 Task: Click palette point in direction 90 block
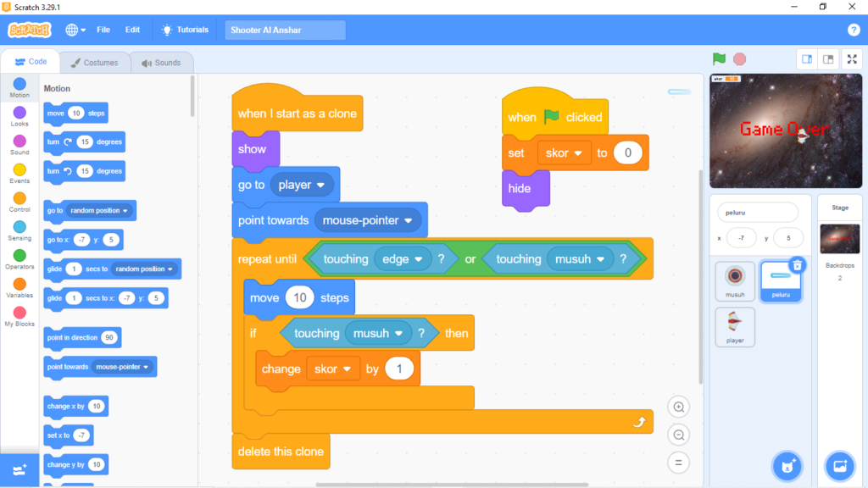pyautogui.click(x=82, y=337)
